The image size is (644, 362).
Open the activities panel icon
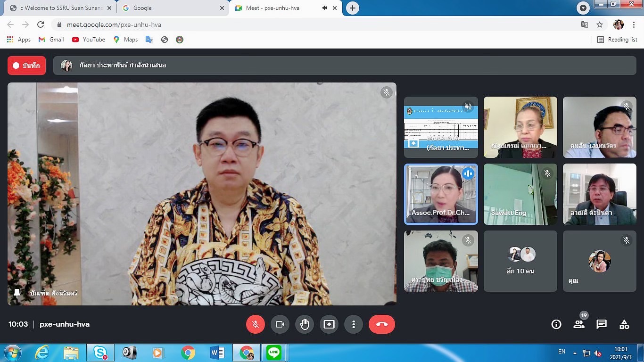[624, 324]
